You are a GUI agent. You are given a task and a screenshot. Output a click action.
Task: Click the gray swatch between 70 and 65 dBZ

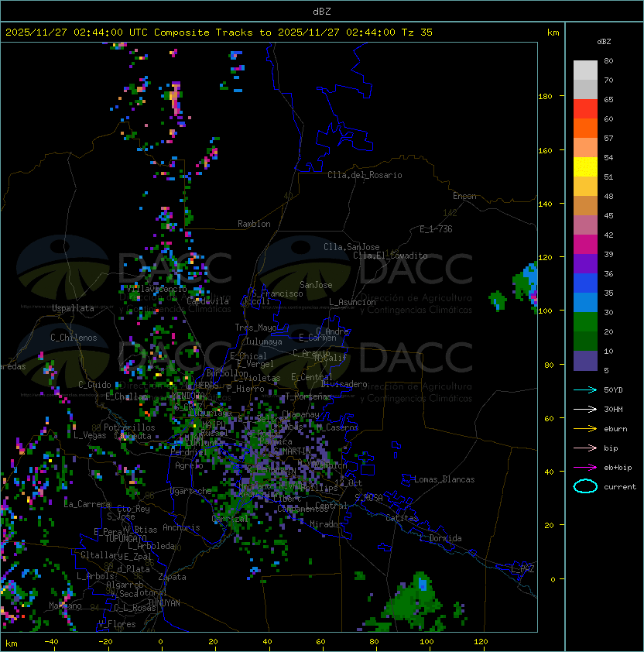pos(585,89)
